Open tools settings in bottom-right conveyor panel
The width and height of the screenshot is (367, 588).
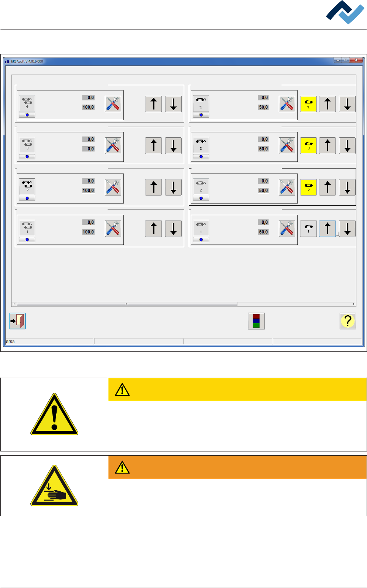(x=287, y=229)
